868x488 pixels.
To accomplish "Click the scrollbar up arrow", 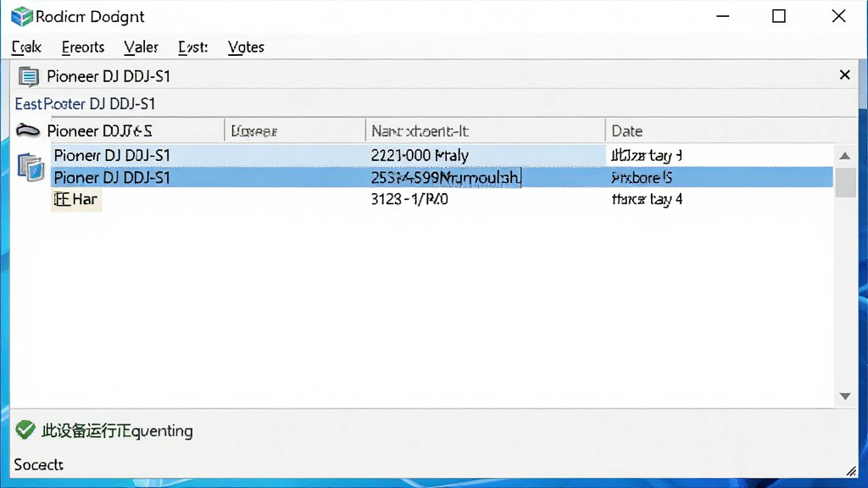I will coord(845,156).
